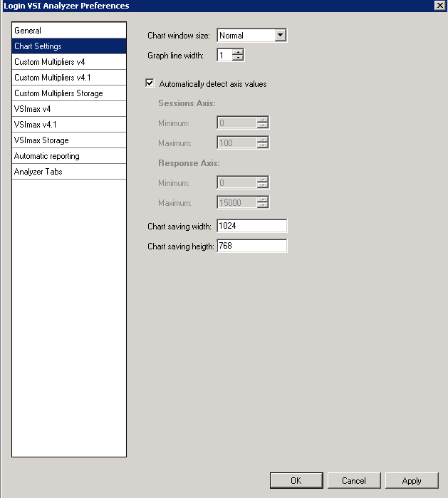This screenshot has width=448, height=498.
Task: Select Chart Settings in the sidebar
Action: 69,46
